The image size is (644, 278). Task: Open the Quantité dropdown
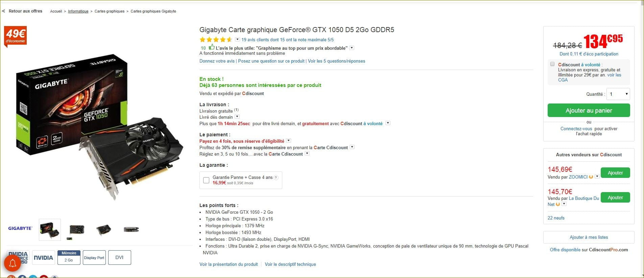pos(618,94)
